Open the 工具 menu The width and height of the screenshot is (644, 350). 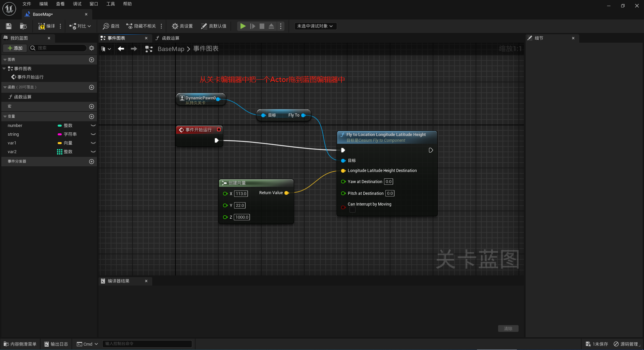click(110, 4)
